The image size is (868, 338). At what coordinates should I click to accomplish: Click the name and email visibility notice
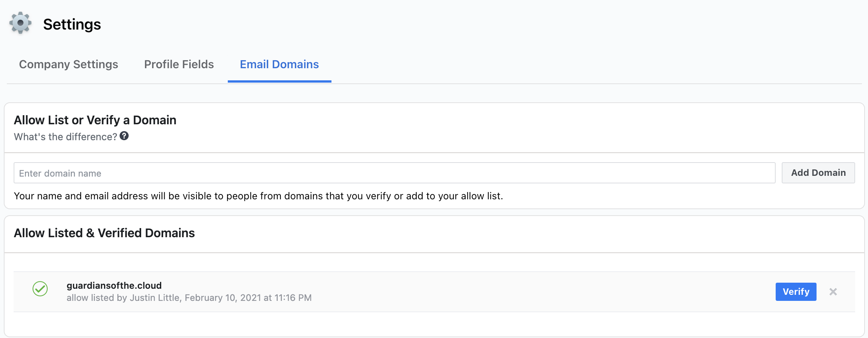pyautogui.click(x=258, y=196)
